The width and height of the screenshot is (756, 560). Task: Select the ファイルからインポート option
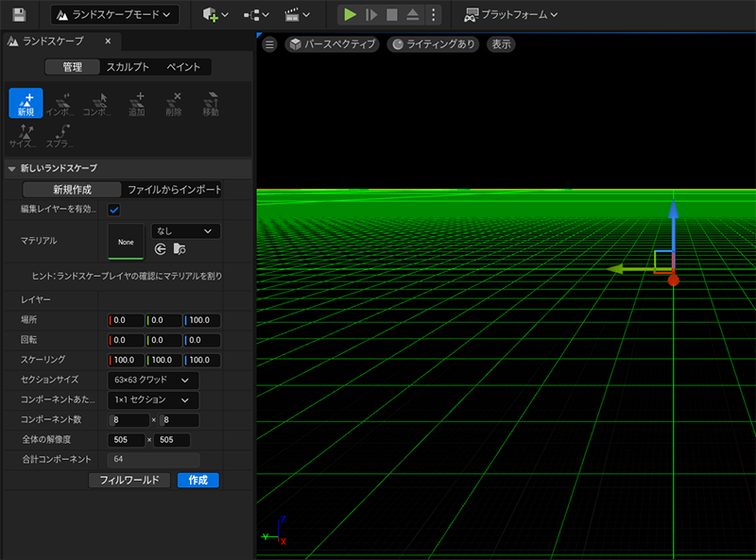(x=173, y=190)
